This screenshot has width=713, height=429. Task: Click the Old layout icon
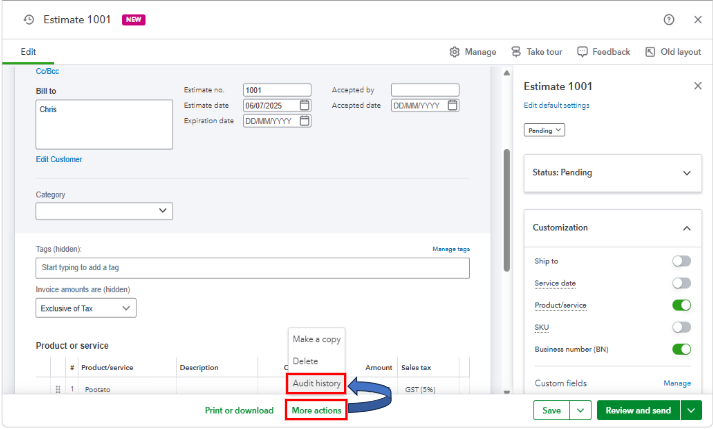click(650, 52)
